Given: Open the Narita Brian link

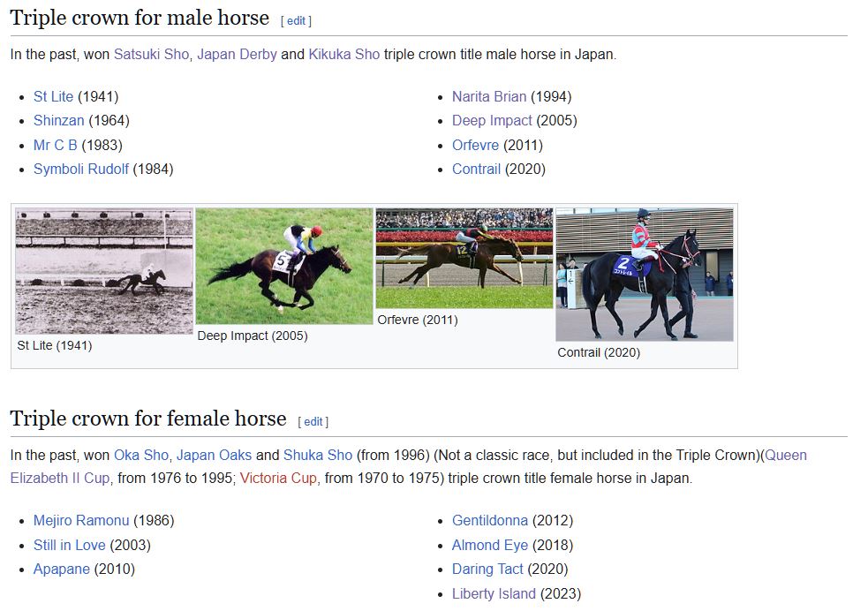Looking at the screenshot, I should tap(489, 96).
